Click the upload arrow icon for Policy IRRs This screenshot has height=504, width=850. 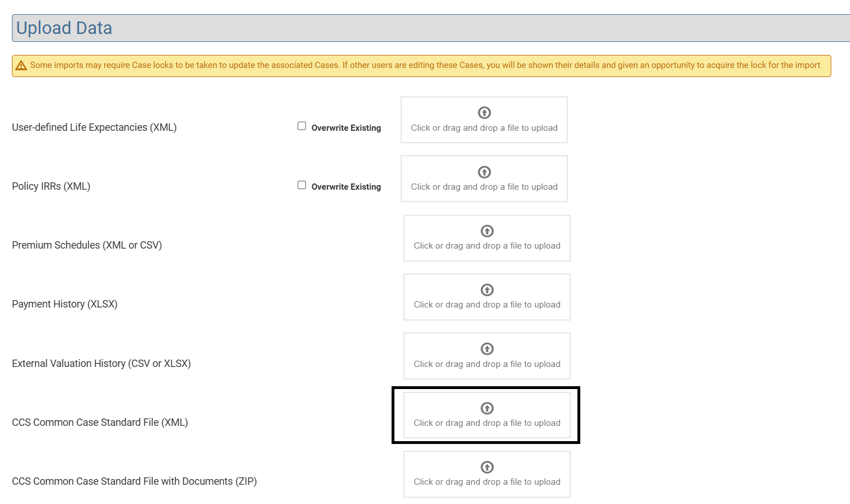[484, 172]
